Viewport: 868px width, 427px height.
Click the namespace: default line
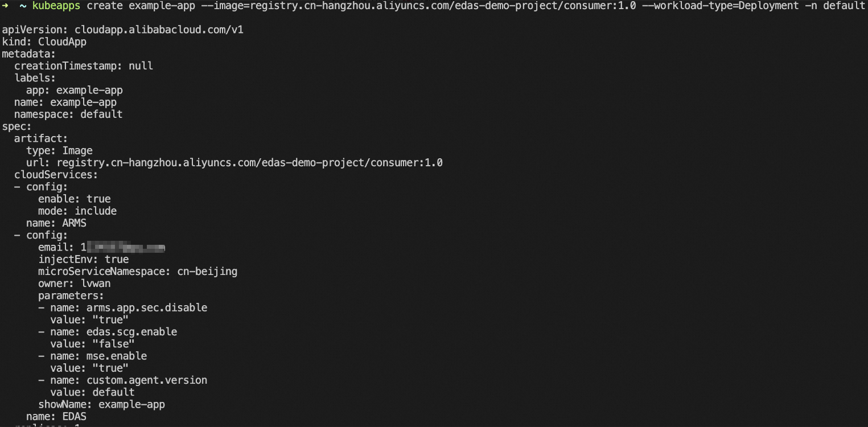[68, 114]
